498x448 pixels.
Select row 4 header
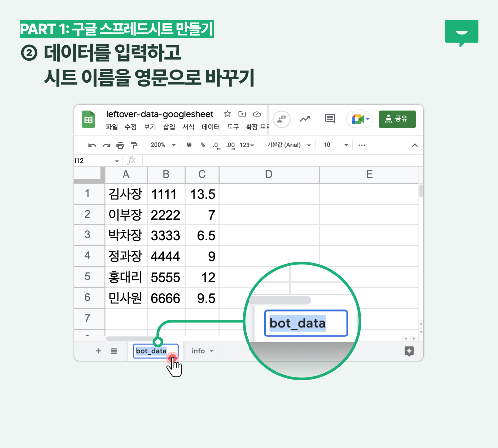coord(89,256)
